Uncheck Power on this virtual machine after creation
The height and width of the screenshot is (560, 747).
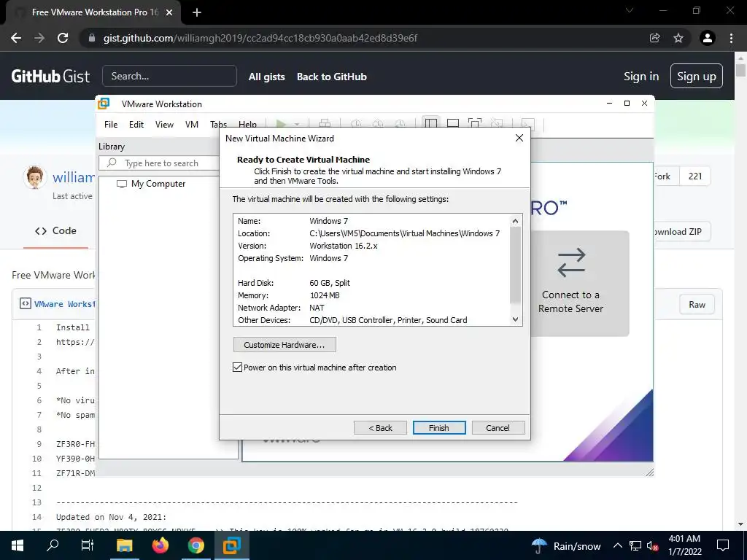[x=237, y=367]
